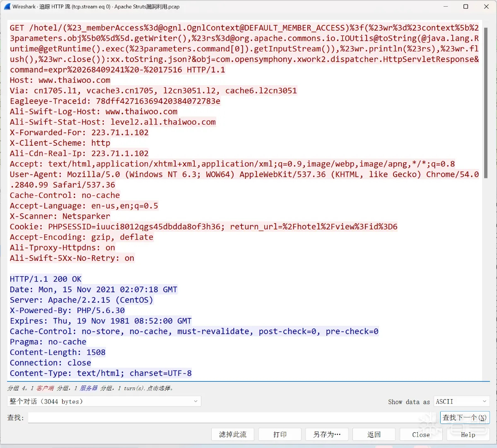
Task: Click the Ali-Swift-Log-Host header line
Action: click(x=94, y=111)
